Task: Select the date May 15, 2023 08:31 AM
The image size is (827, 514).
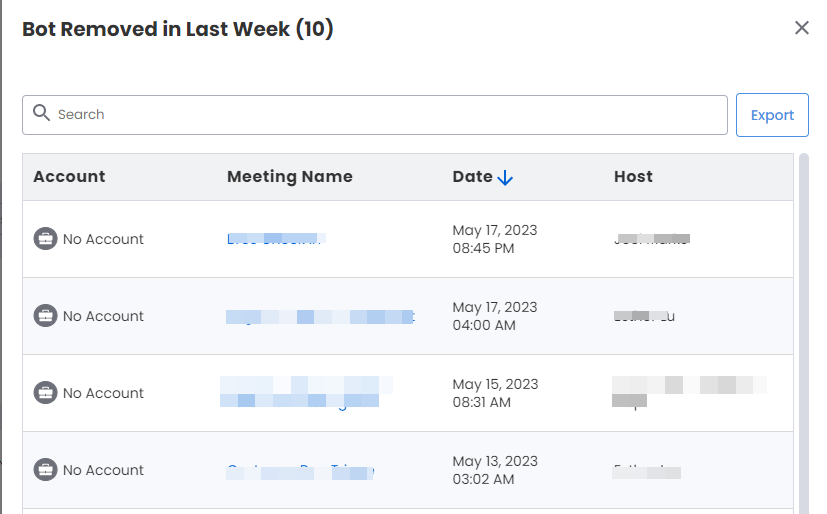Action: 495,393
